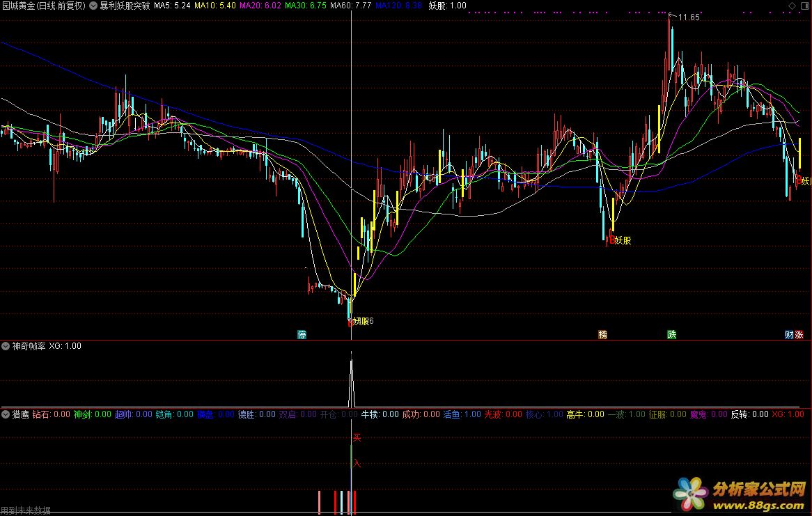Click the 双启: 0.00 value
This screenshot has width=812, height=516.
pyautogui.click(x=298, y=414)
